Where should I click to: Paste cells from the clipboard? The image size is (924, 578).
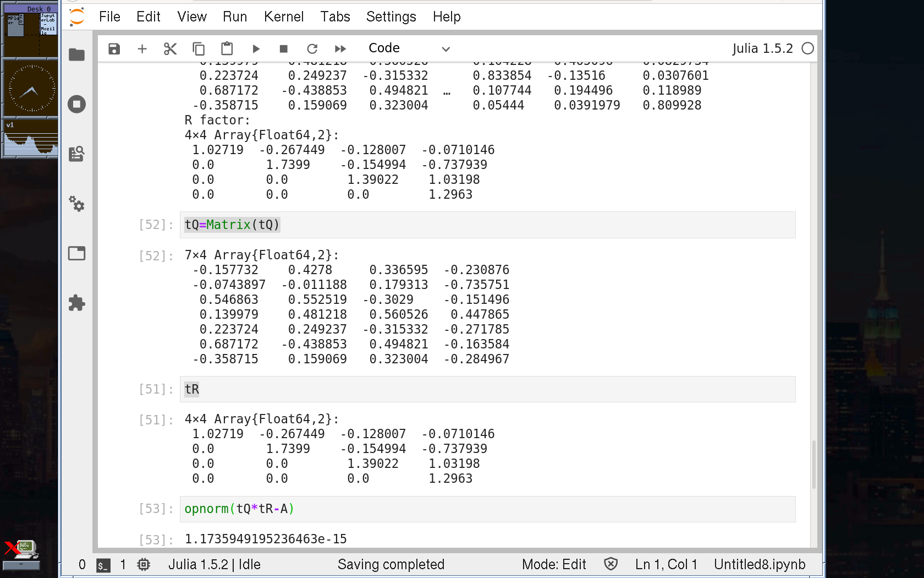227,49
